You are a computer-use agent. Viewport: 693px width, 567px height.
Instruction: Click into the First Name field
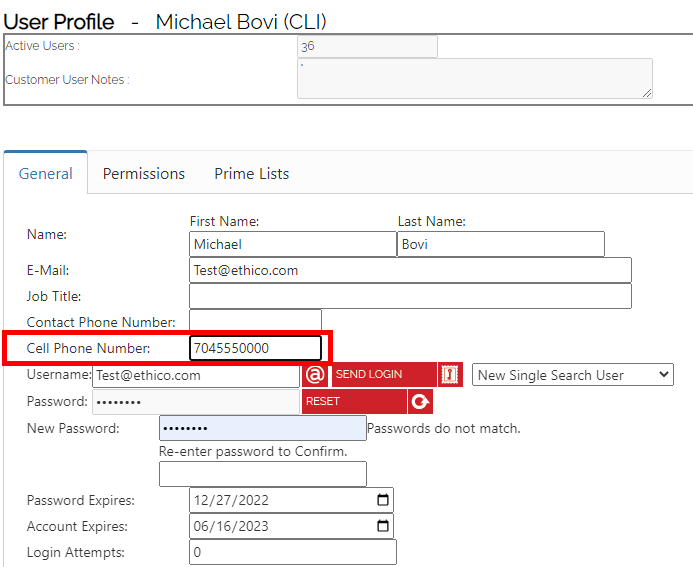(293, 244)
